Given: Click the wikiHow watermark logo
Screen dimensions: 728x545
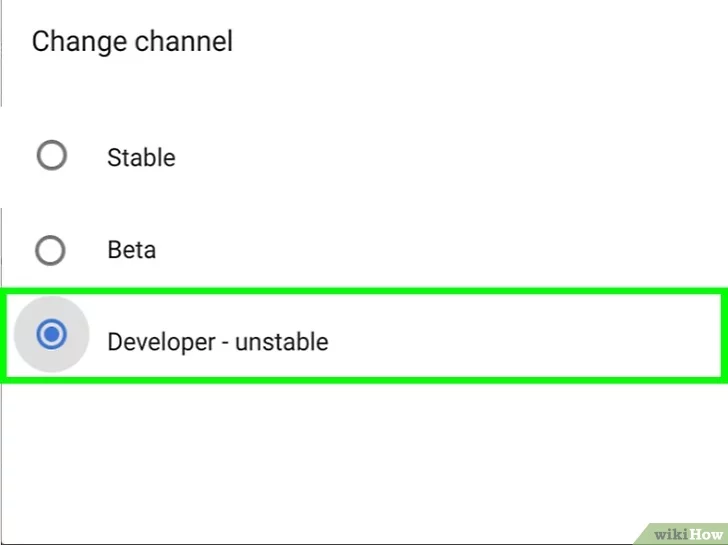Looking at the screenshot, I should (x=688, y=535).
